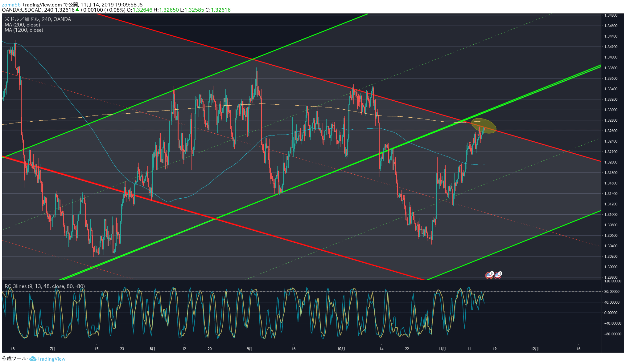This screenshot has width=626, height=364.
Task: Click the 1.34000 price axis label
Action: 611,57
